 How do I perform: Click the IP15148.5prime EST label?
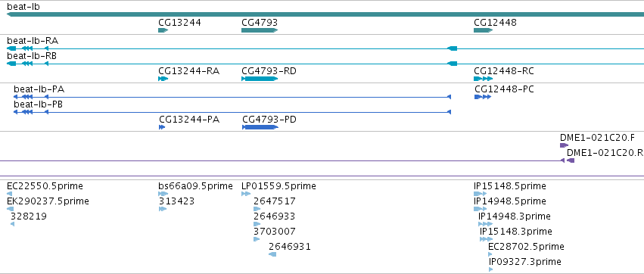(x=510, y=186)
